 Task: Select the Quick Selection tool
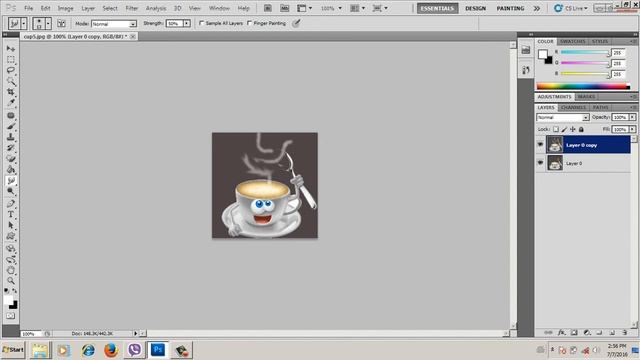11,81
